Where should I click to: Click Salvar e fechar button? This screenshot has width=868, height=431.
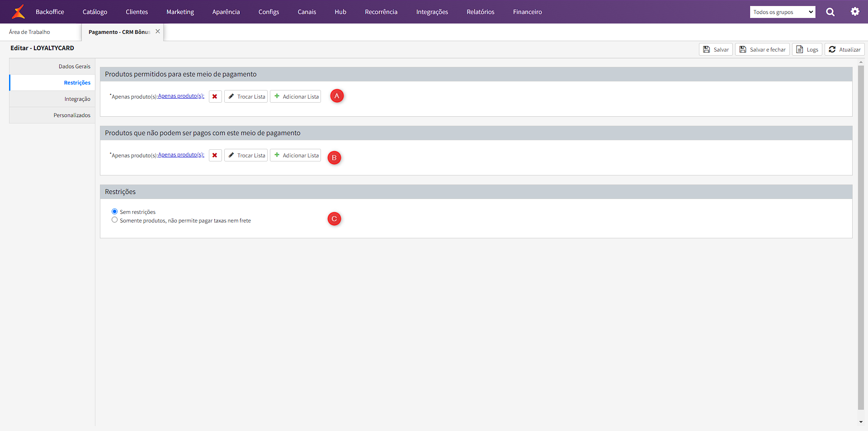coord(762,49)
